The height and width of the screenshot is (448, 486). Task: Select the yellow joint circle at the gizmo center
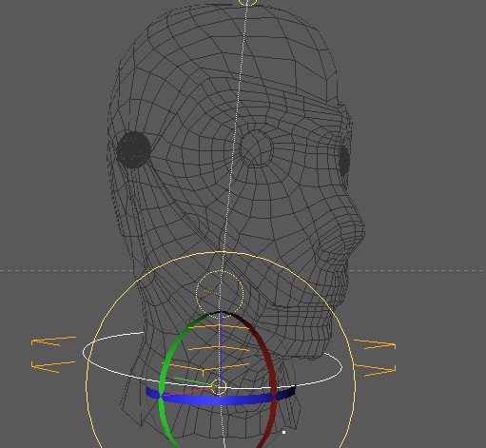point(219,387)
